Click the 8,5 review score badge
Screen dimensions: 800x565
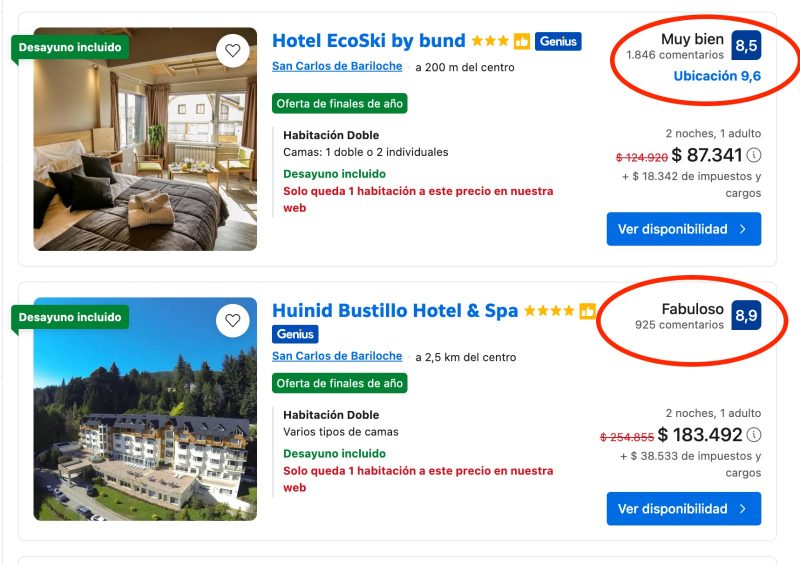coord(746,46)
